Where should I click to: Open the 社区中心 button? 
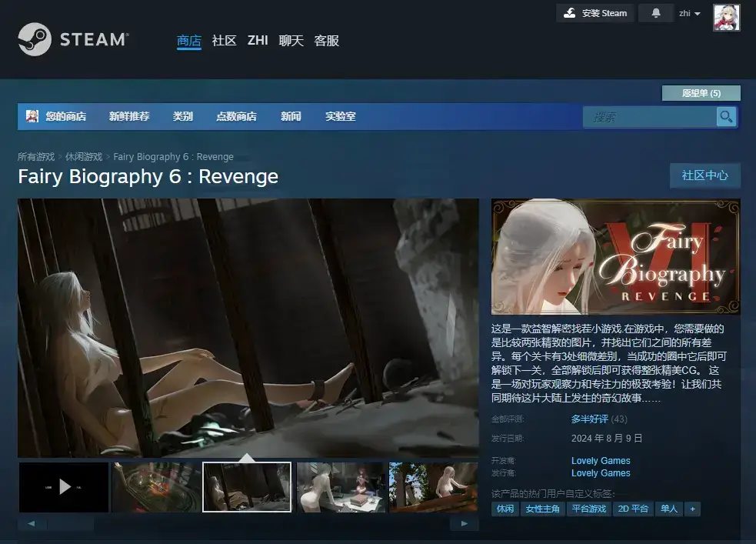705,175
